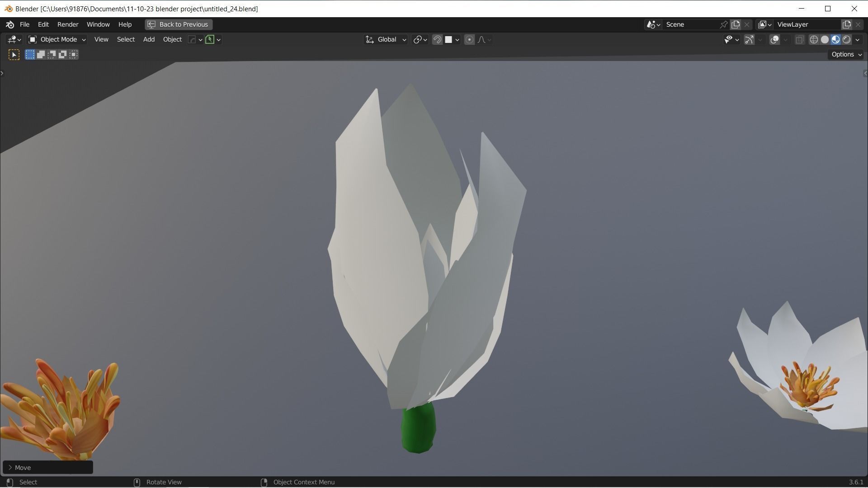Expand the Move operator panel
Screen dimensions: 868x488
click(48, 468)
